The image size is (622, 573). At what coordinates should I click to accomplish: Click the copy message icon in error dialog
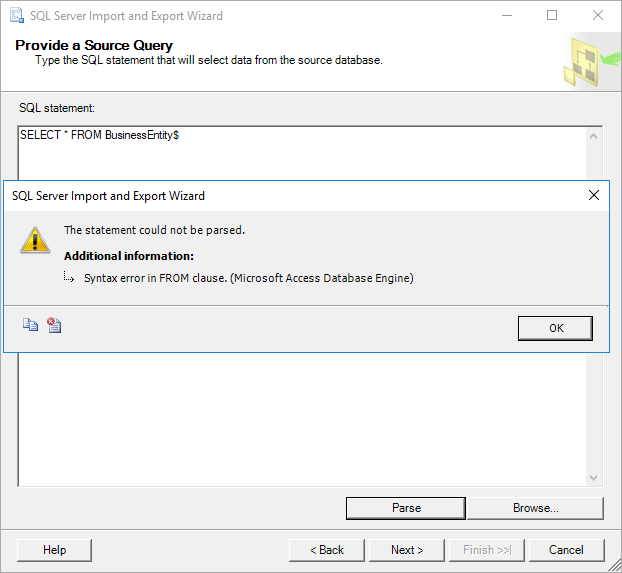[x=30, y=325]
